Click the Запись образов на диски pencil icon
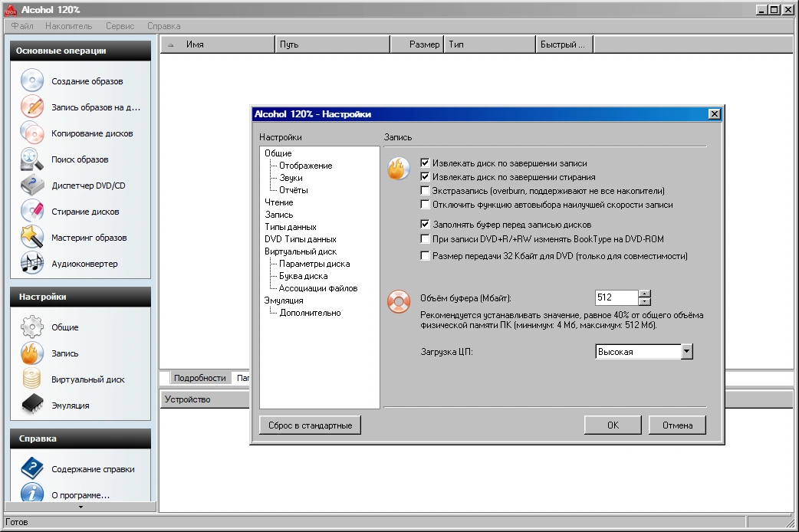This screenshot has width=799, height=532. (31, 107)
